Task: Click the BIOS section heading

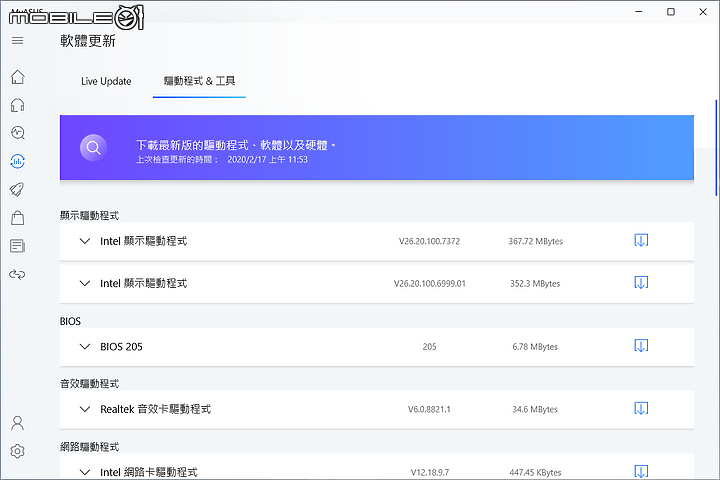Action: (70, 321)
